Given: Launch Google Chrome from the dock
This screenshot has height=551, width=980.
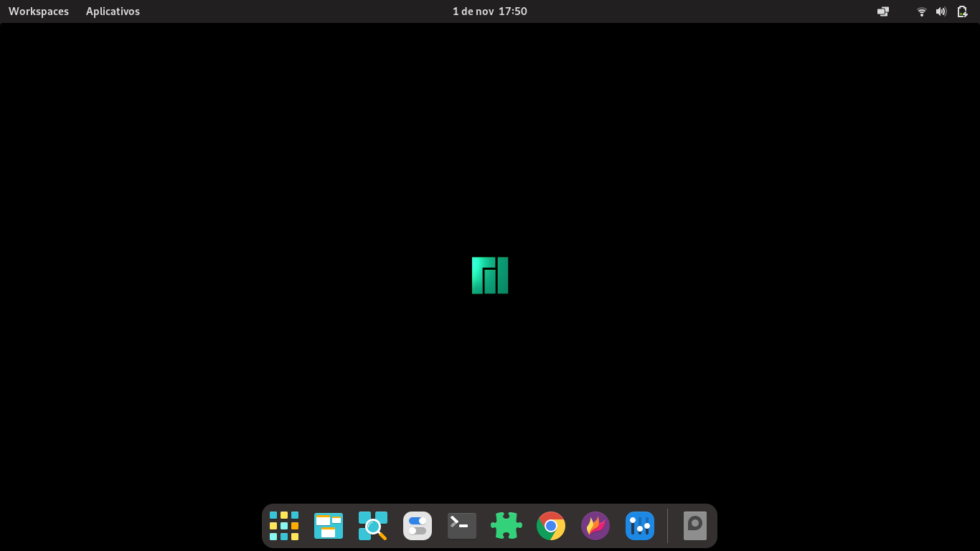Looking at the screenshot, I should (551, 526).
